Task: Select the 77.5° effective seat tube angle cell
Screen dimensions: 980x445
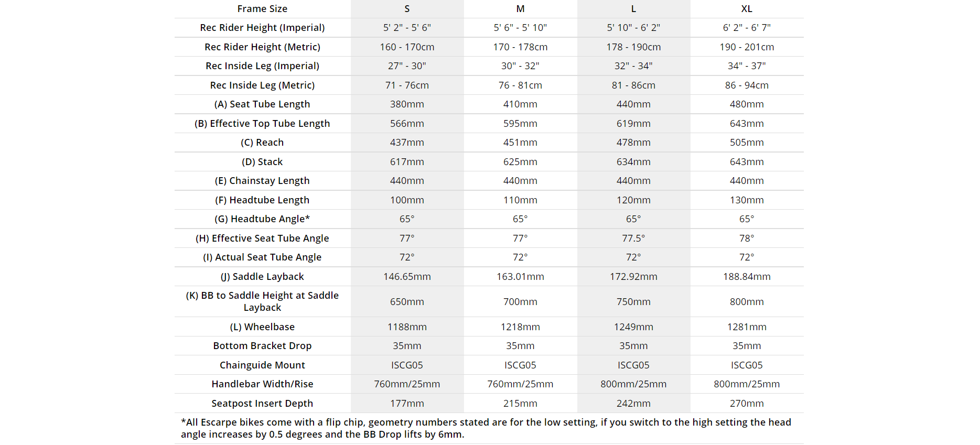Action: [633, 238]
